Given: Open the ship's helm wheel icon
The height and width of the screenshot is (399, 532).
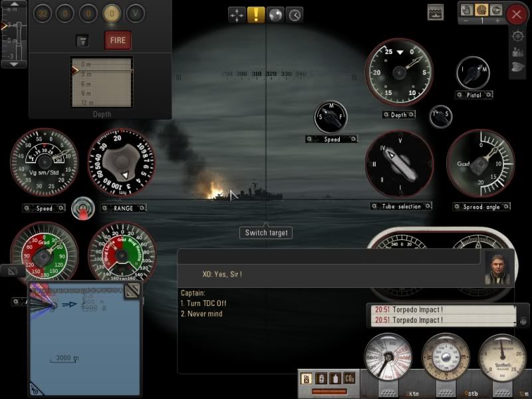Looking at the screenshot, I should tap(518, 36).
